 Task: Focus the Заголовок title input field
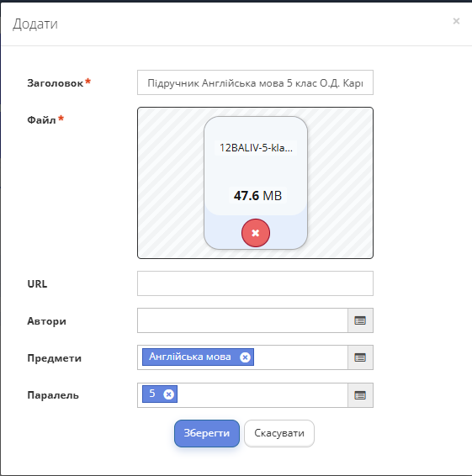(x=255, y=82)
